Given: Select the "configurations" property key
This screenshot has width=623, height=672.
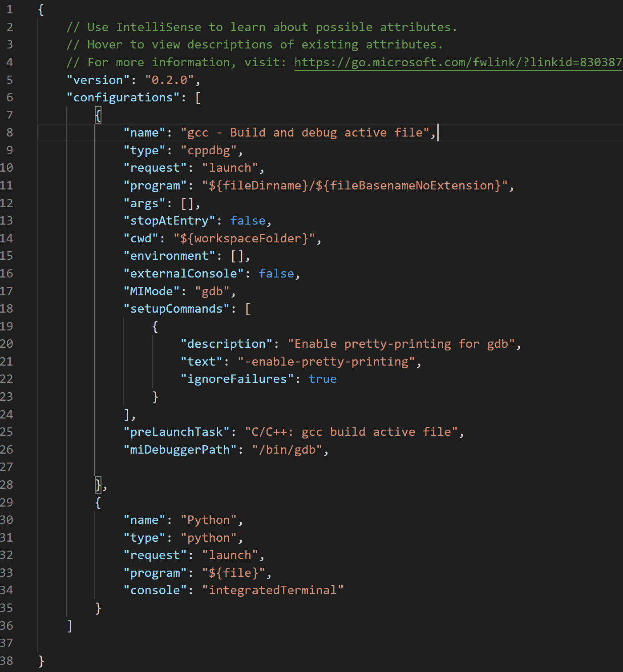Looking at the screenshot, I should (123, 97).
